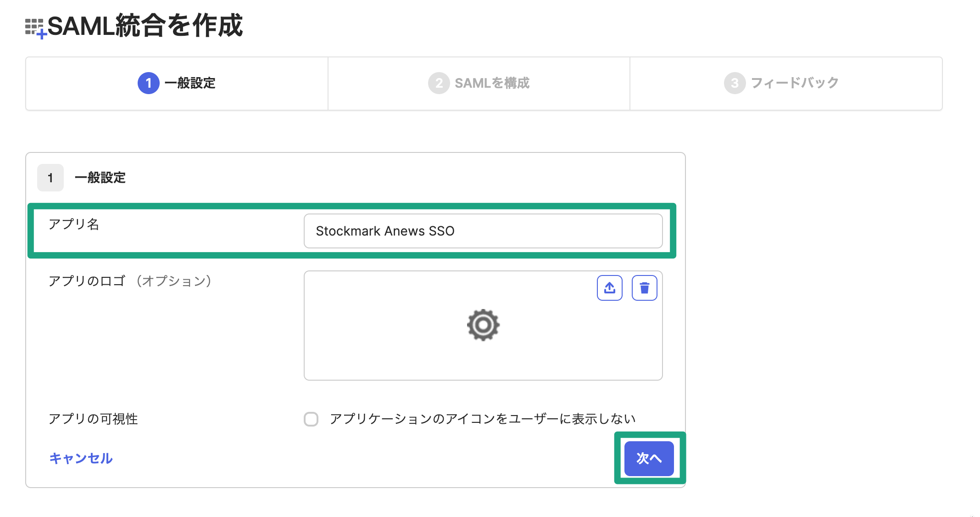Click the キャンセル link
The image size is (980, 517).
[81, 458]
